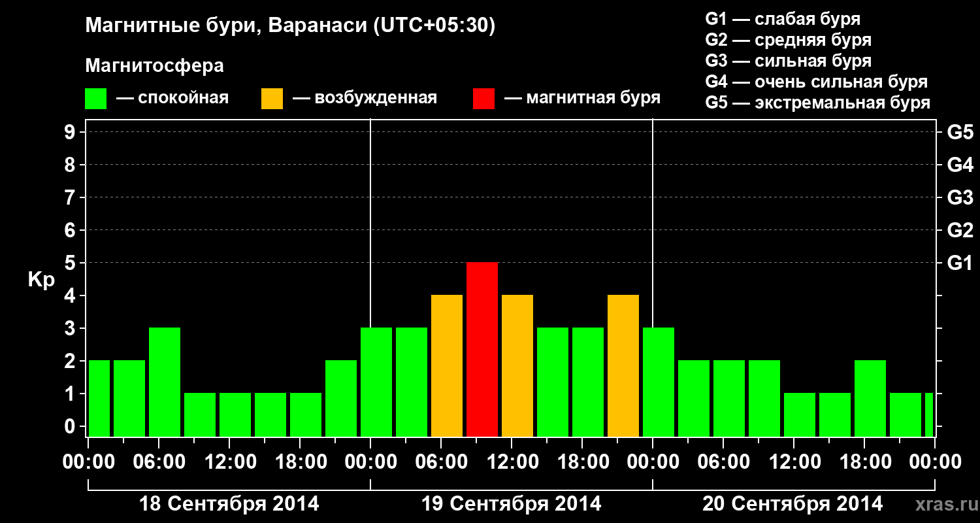Select the last orange bar before midnight 19 Сентября

[x=623, y=366]
